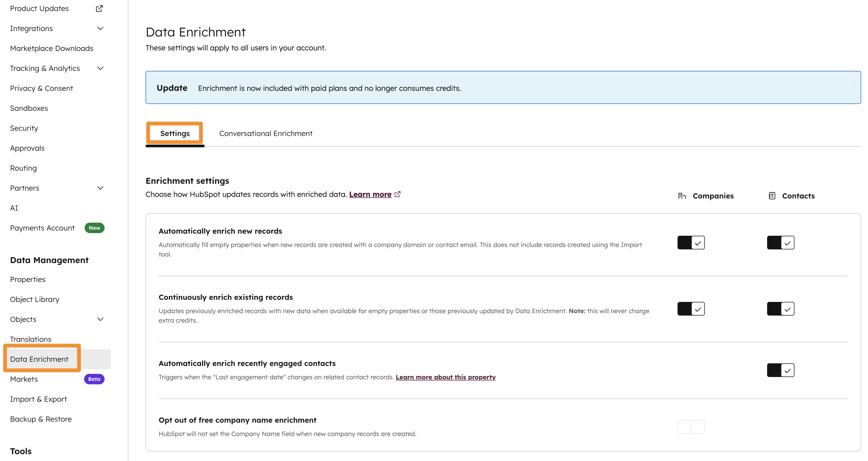868x461 pixels.
Task: Open Sandboxes settings
Action: (29, 108)
